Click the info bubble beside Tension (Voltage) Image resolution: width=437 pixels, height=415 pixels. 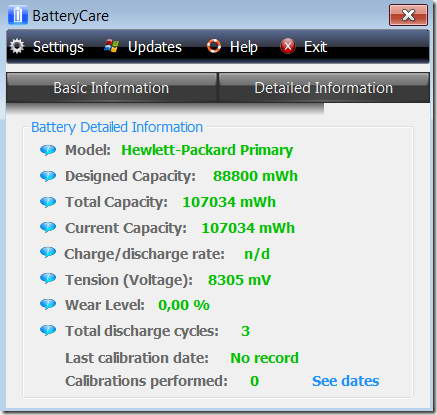48,278
